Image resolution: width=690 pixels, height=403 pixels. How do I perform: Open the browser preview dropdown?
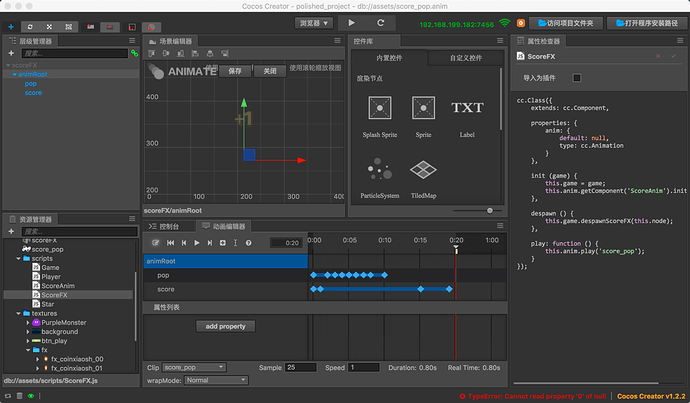[x=313, y=21]
